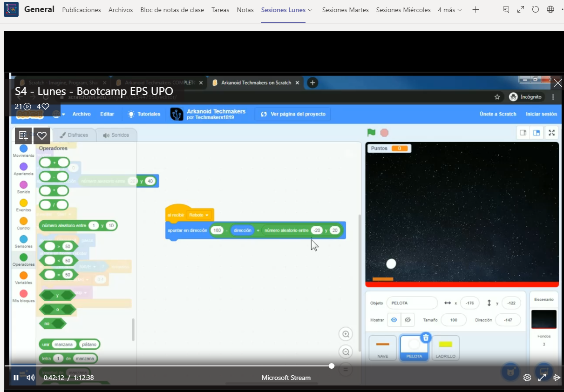Like the video with the heart button
The width and height of the screenshot is (564, 392).
[42, 136]
